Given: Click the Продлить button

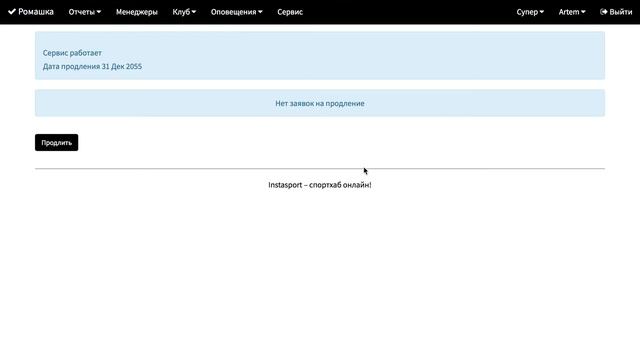Looking at the screenshot, I should [x=56, y=142].
